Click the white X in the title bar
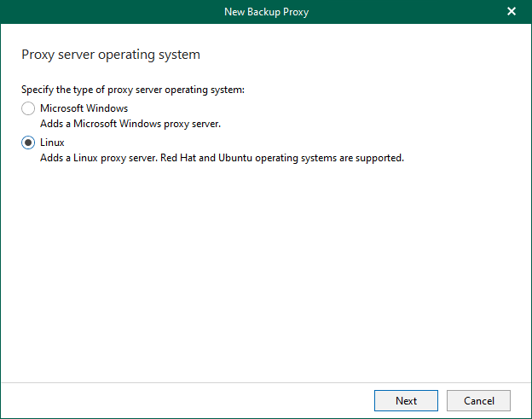Viewport: 532px width, 419px height. pos(512,12)
